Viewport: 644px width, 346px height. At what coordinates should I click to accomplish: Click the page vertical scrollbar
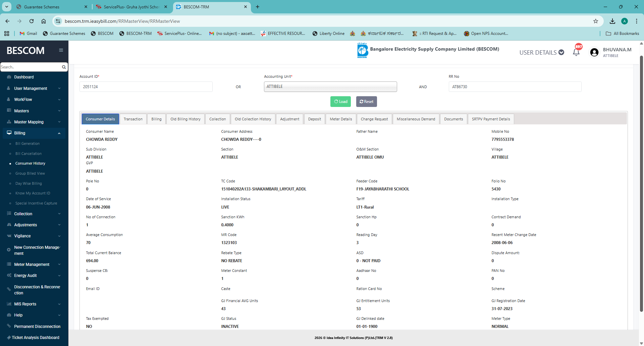[x=641, y=184]
